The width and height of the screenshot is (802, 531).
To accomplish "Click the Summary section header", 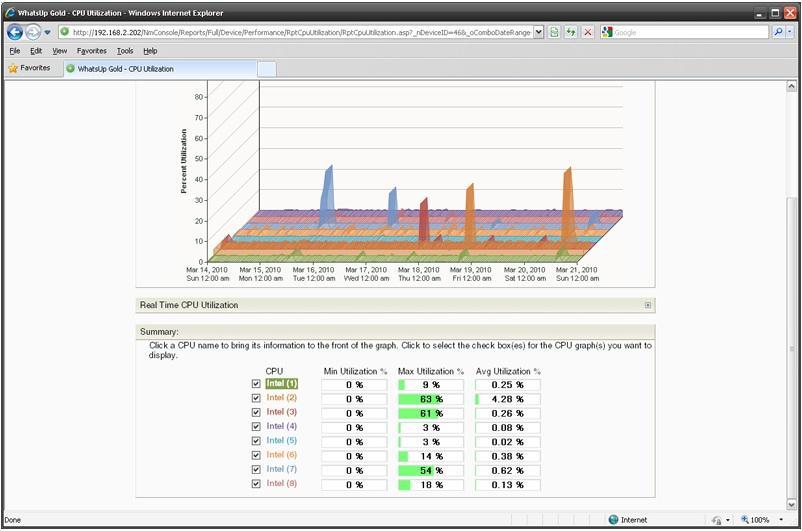I will [x=395, y=331].
